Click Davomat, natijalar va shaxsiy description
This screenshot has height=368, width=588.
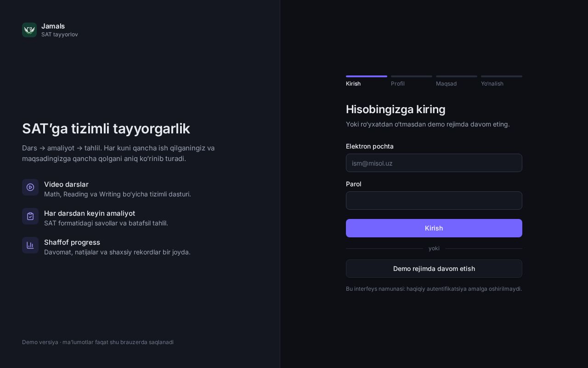pos(117,252)
